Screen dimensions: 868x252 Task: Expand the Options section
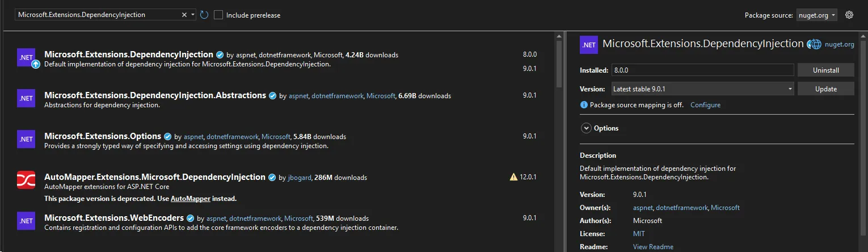coord(587,128)
